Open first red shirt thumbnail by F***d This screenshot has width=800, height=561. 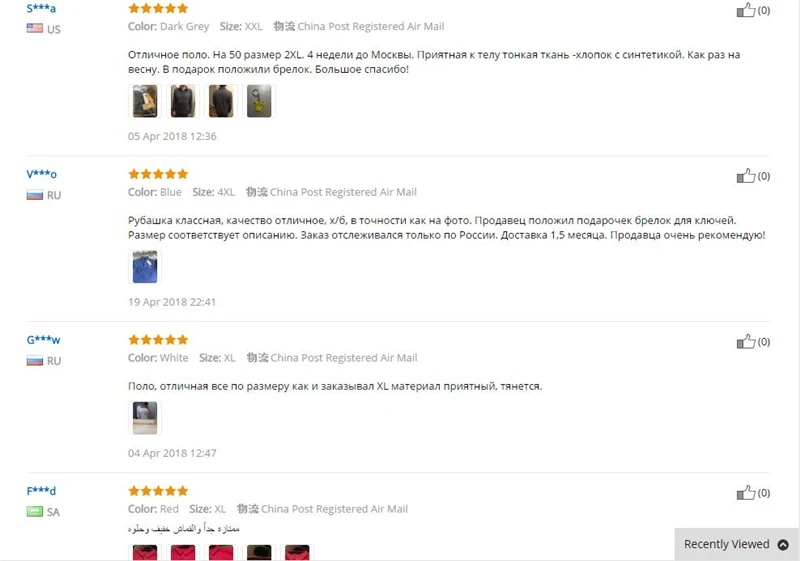click(145, 552)
